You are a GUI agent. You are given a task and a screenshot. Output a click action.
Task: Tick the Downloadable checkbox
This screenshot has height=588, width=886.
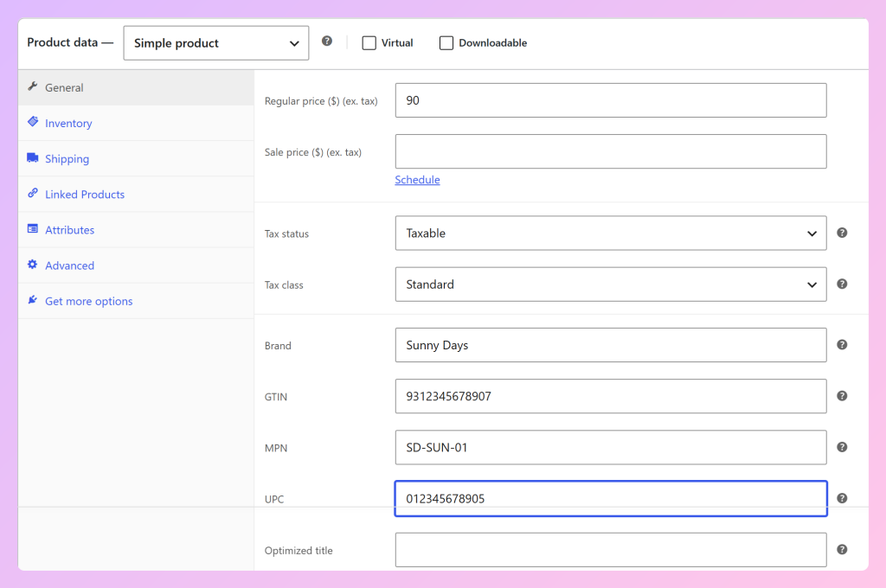[446, 43]
